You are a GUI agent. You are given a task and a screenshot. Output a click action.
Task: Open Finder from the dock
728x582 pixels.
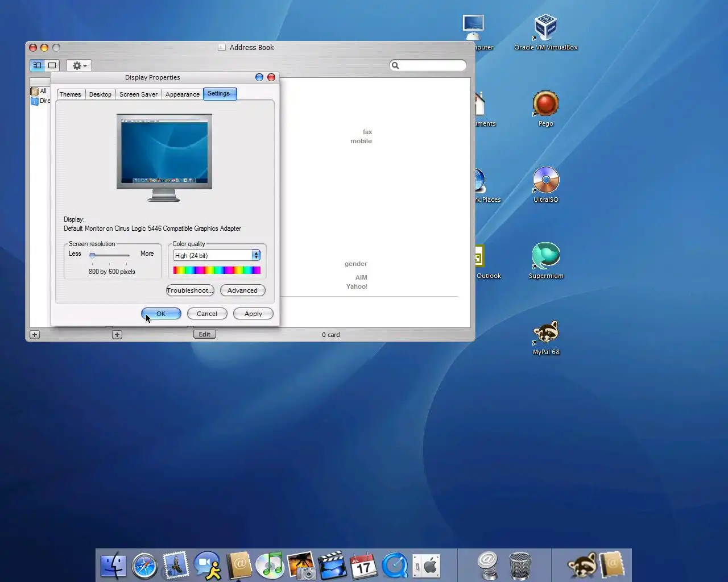(113, 566)
